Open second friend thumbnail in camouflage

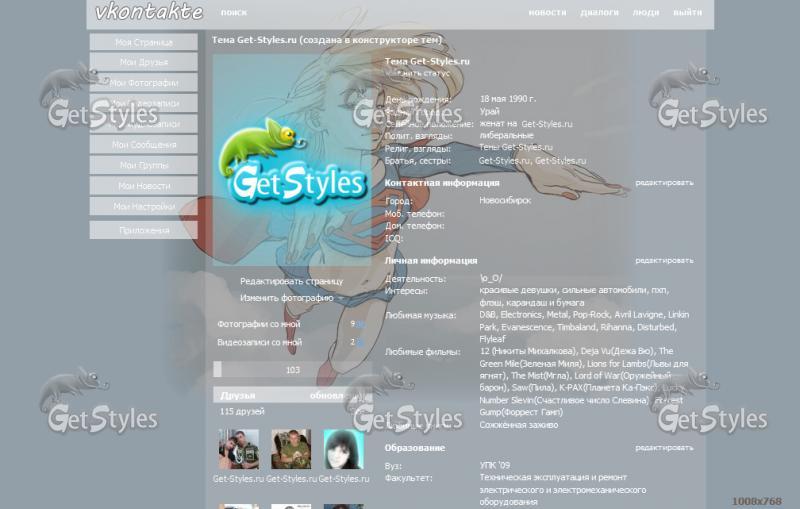click(x=291, y=449)
